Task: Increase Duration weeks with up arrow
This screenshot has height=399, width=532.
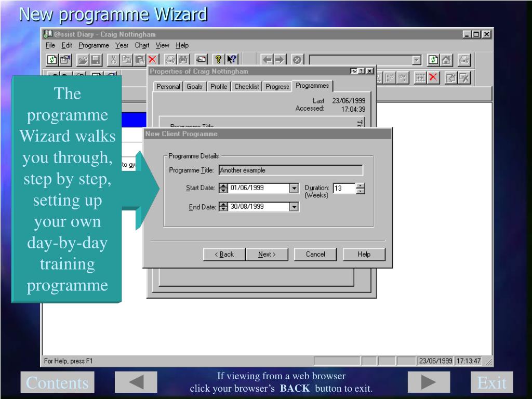Action: (x=361, y=185)
